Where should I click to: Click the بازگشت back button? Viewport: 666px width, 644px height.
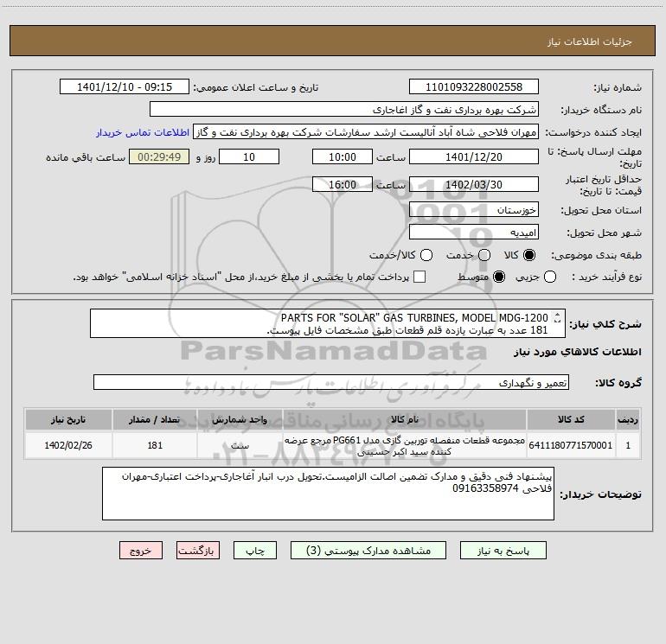point(198,550)
